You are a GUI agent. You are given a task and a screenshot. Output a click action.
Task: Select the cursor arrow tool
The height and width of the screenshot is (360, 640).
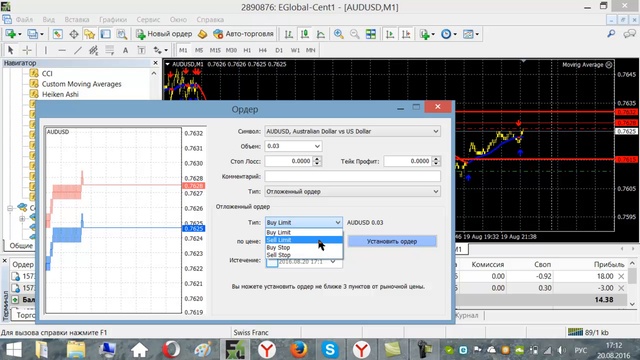tap(11, 50)
